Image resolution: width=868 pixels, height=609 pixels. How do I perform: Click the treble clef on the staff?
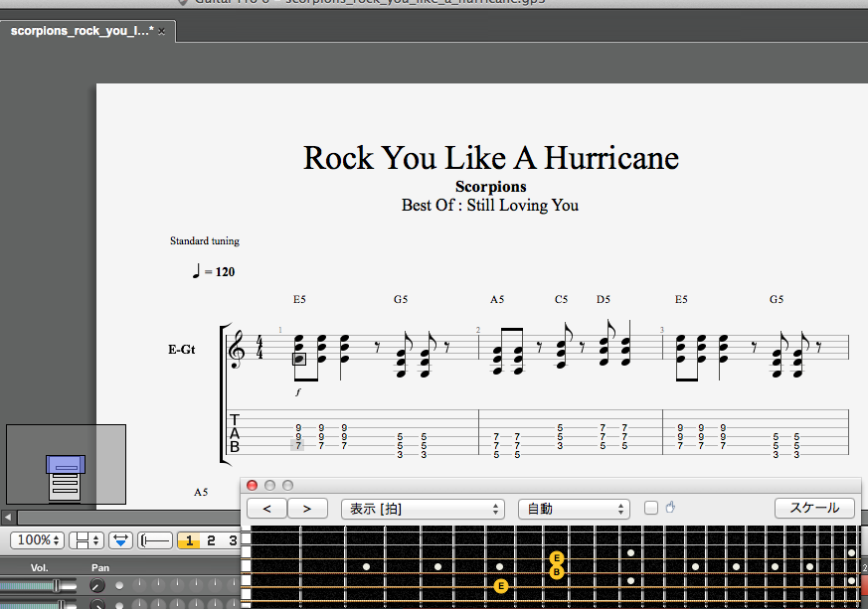(237, 350)
